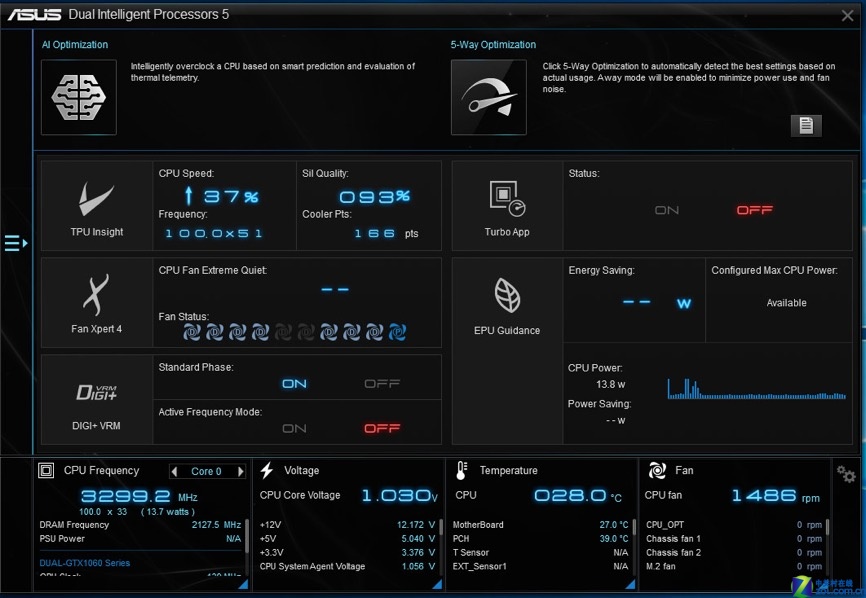Click the Voltage lightning bolt icon

267,470
